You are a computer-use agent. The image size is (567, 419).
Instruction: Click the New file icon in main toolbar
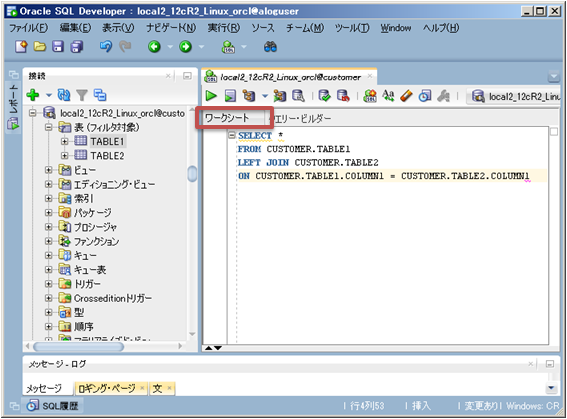pos(21,47)
